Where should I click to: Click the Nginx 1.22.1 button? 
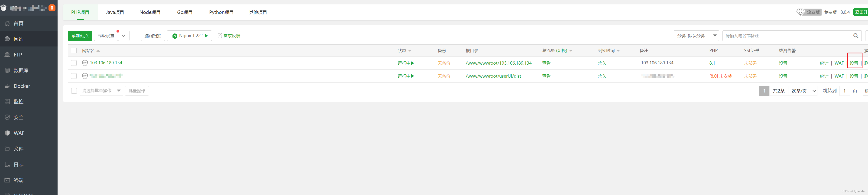(189, 36)
